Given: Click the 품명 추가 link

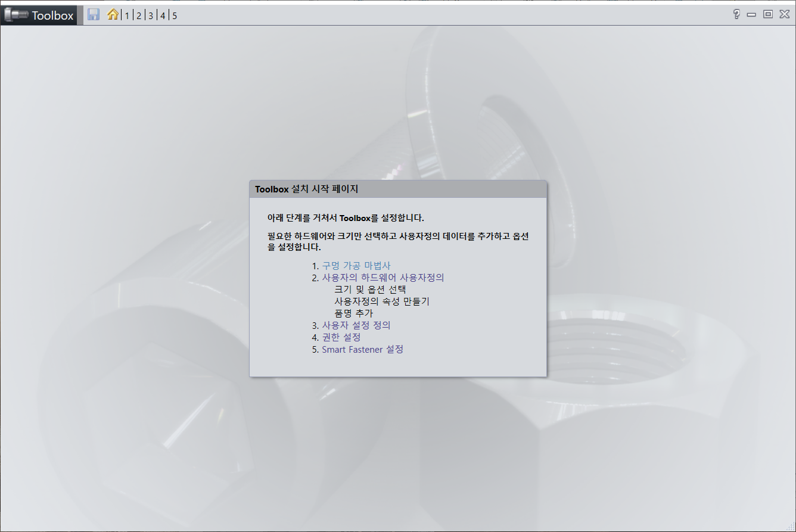Looking at the screenshot, I should (x=353, y=313).
